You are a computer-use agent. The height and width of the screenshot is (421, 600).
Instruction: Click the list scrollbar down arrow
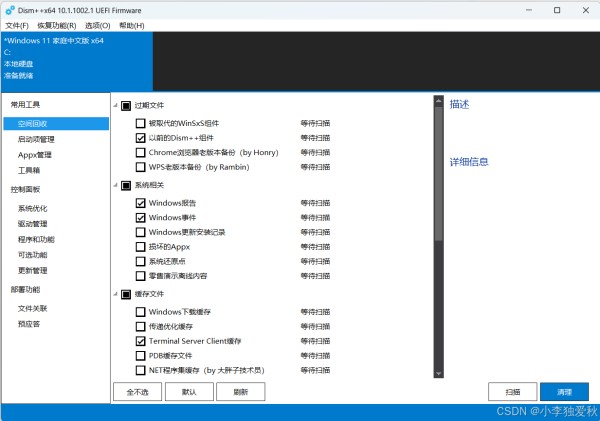coord(439,373)
